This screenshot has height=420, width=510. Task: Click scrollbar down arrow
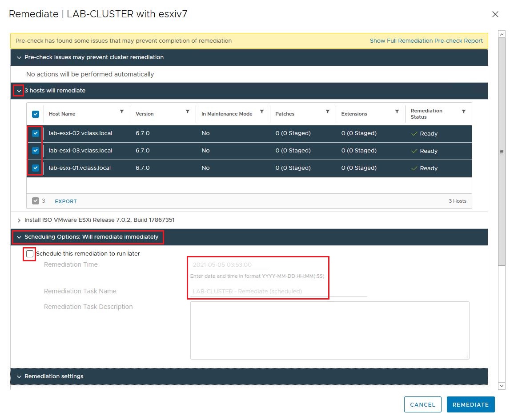502,386
